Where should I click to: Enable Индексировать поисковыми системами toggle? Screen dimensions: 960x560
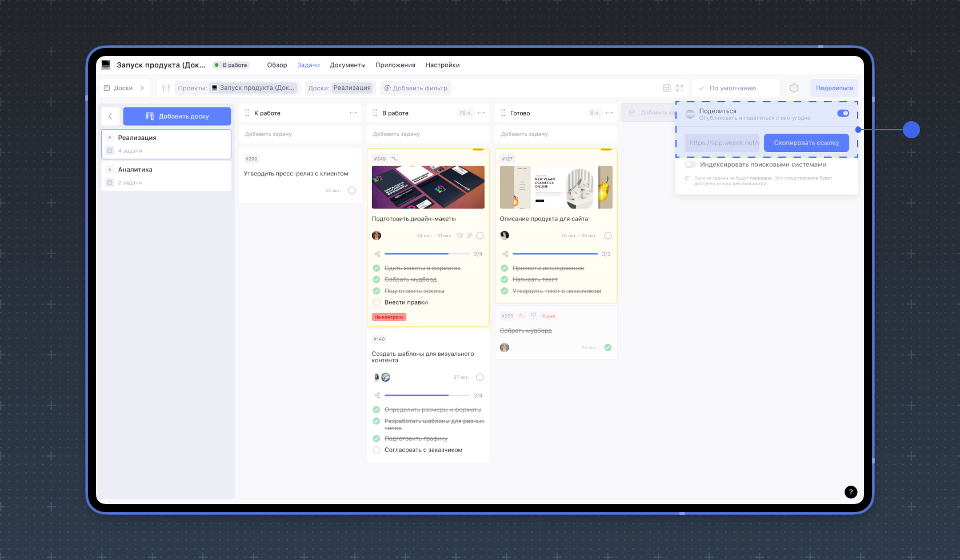[x=690, y=165]
